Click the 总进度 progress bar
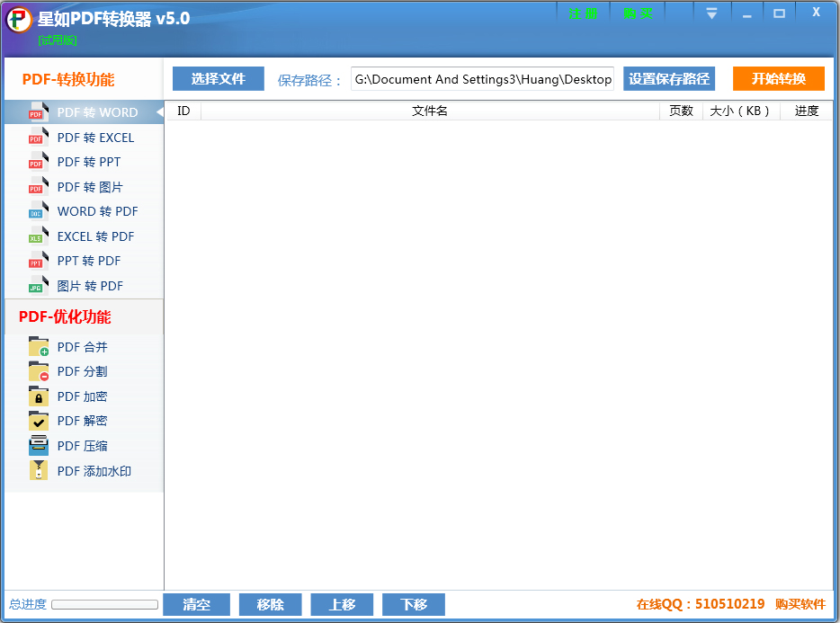Viewport: 840px width, 623px height. tap(103, 604)
